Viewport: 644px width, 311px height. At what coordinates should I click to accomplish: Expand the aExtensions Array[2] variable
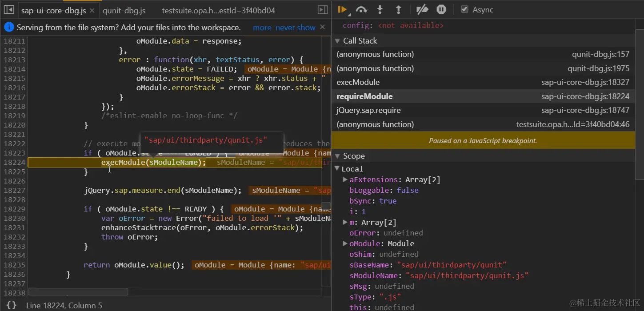[x=345, y=179]
